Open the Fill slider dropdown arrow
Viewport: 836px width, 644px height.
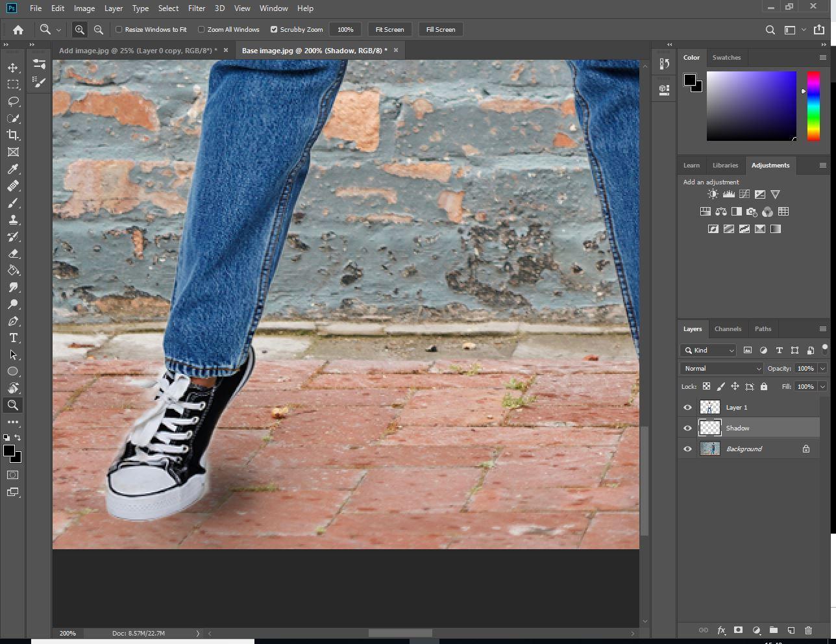(x=822, y=386)
